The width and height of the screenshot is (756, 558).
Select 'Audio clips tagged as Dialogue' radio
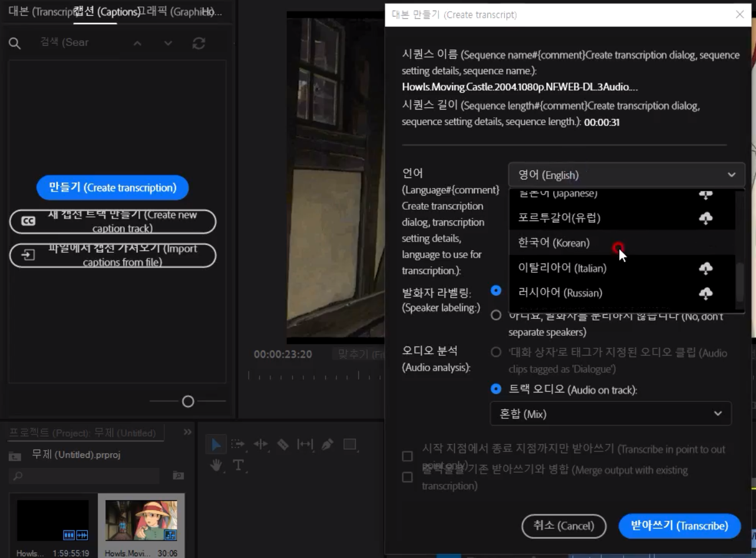(496, 352)
